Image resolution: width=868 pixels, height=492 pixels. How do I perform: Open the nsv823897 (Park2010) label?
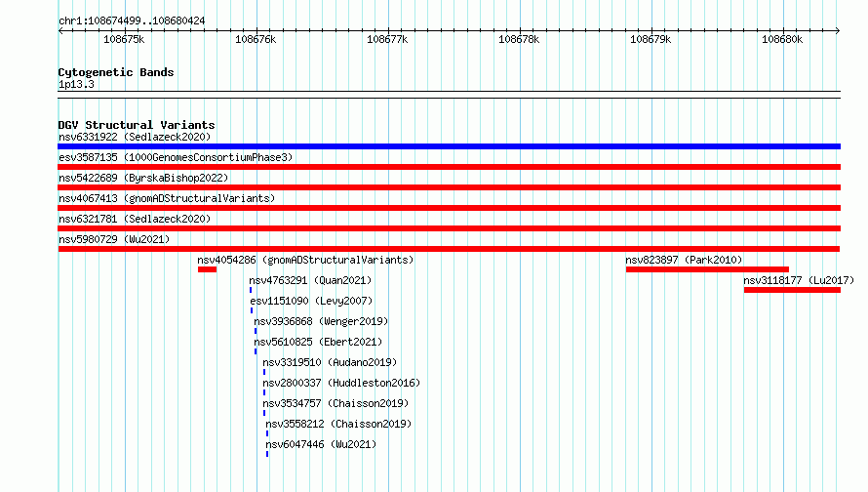pyautogui.click(x=684, y=260)
